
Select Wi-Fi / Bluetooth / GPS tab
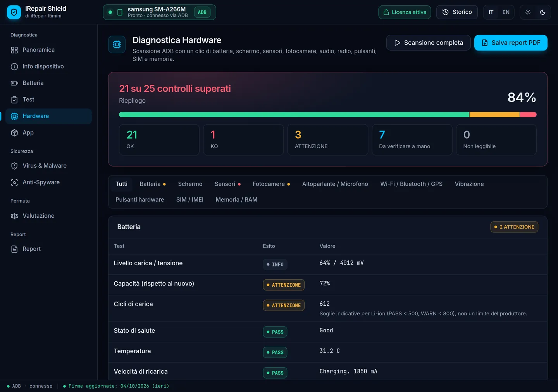click(x=411, y=184)
